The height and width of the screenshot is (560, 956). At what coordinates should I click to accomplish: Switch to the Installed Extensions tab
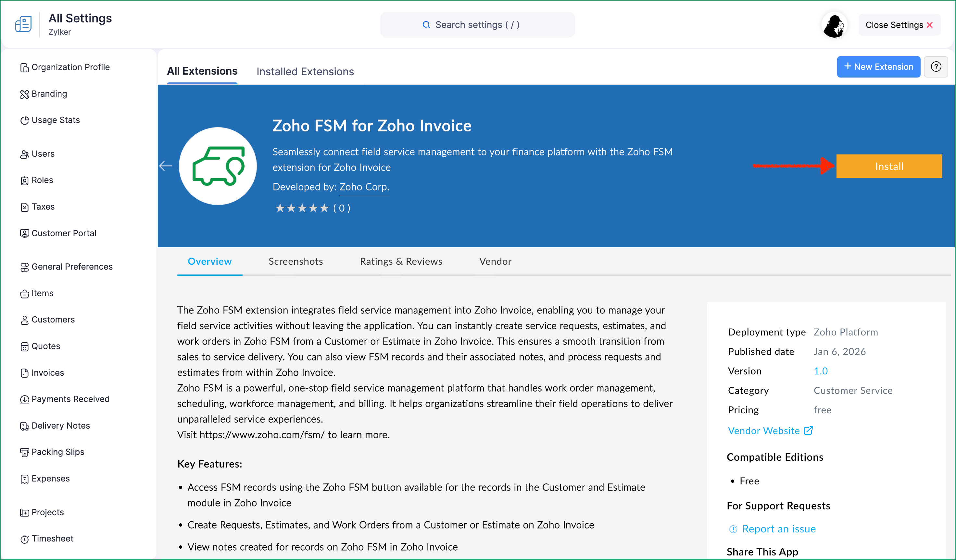click(305, 71)
